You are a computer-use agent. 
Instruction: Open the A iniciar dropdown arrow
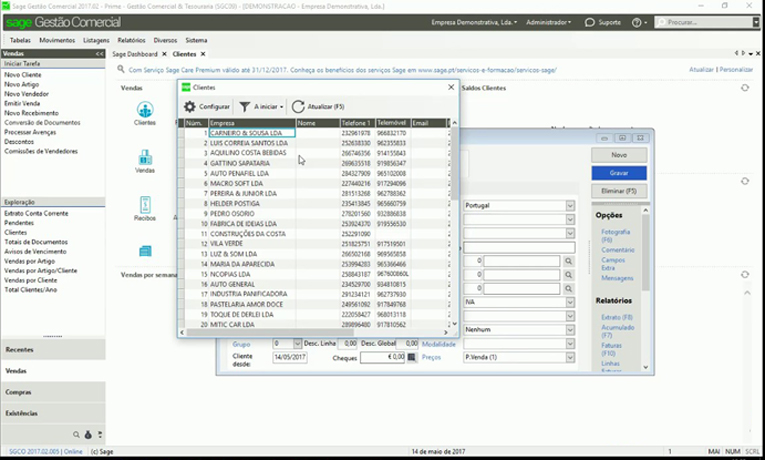[282, 107]
